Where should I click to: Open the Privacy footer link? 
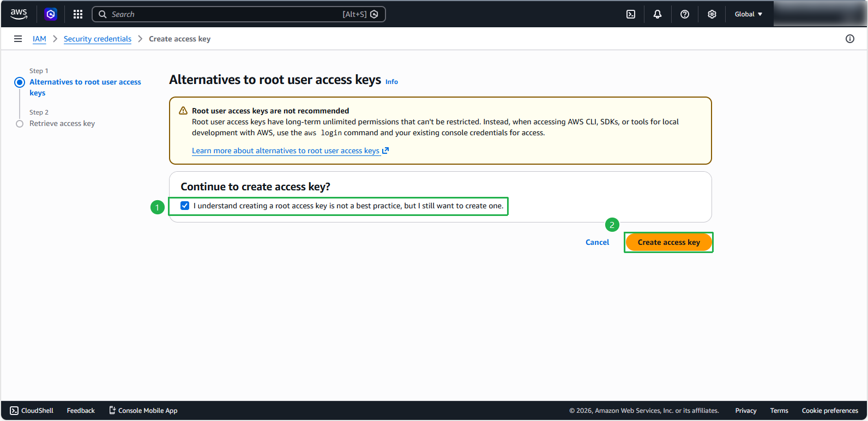click(x=745, y=411)
